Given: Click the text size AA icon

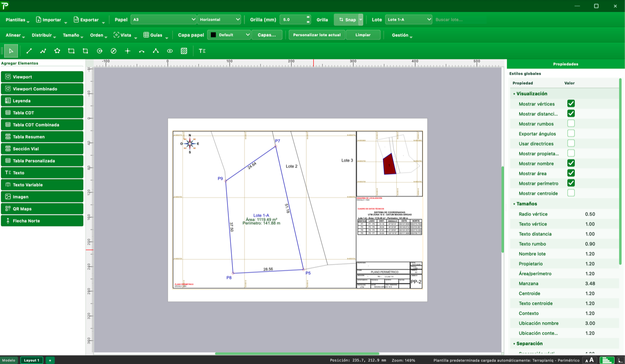Looking at the screenshot, I should [589, 360].
